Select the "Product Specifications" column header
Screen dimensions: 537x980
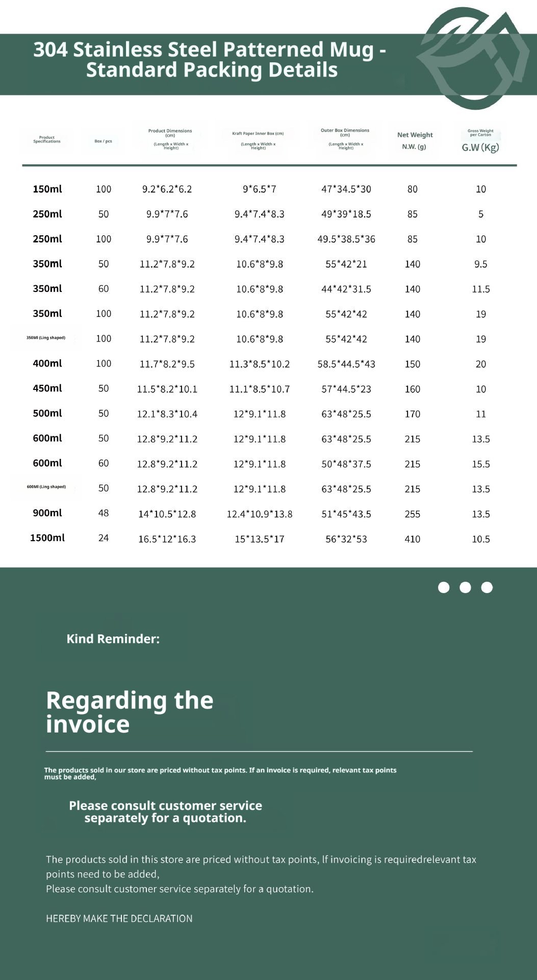(47, 139)
